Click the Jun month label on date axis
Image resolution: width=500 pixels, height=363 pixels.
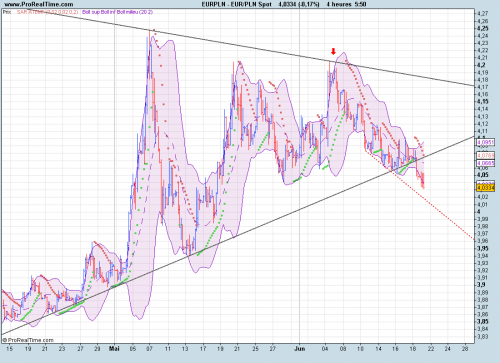[299, 349]
